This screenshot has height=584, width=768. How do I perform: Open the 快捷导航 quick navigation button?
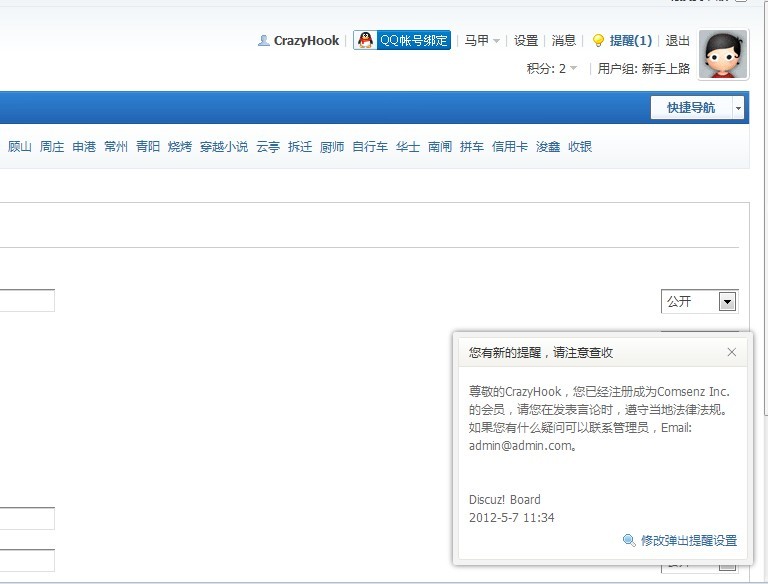coord(691,108)
